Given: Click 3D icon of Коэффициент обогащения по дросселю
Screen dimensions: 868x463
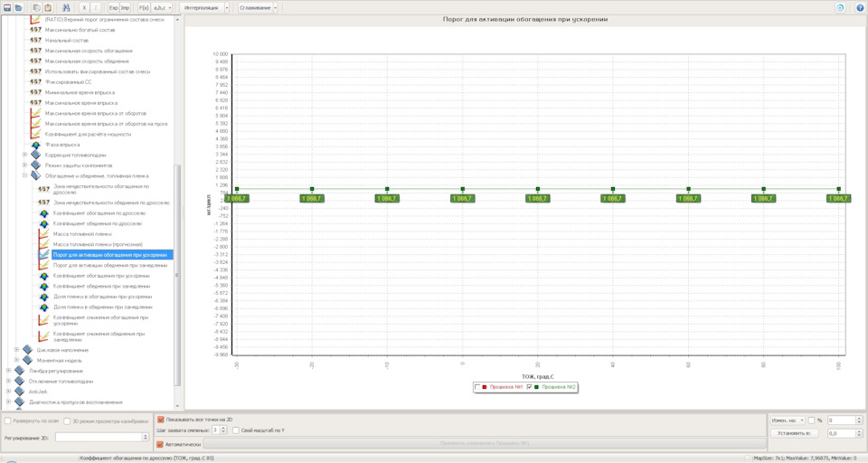Looking at the screenshot, I should tap(43, 213).
